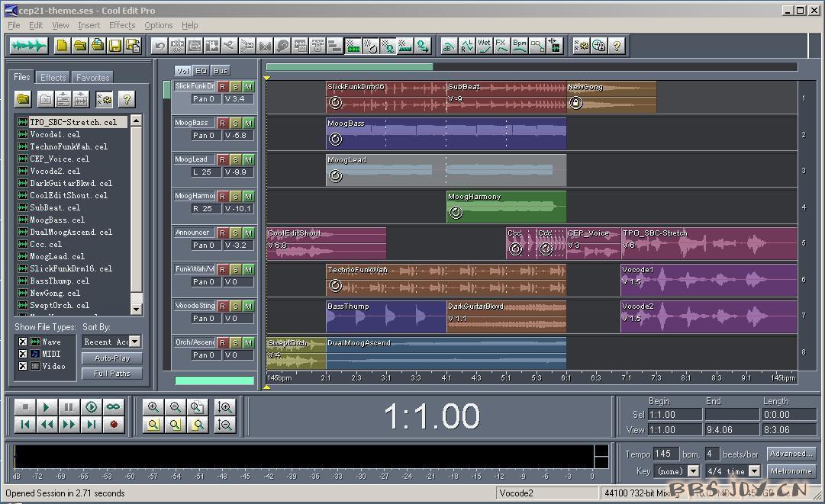The width and height of the screenshot is (825, 504).
Task: Select the Bus track controls tab
Action: coord(221,70)
